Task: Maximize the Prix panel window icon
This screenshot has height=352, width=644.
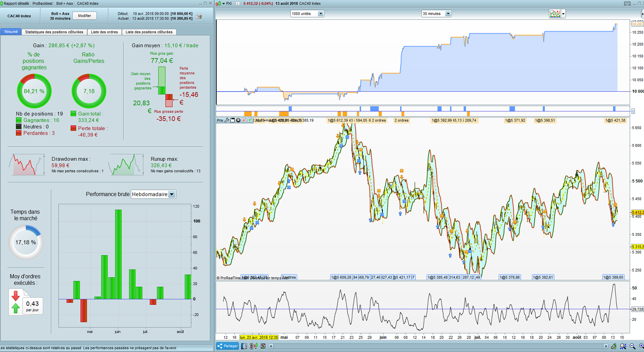Action: tap(232, 120)
